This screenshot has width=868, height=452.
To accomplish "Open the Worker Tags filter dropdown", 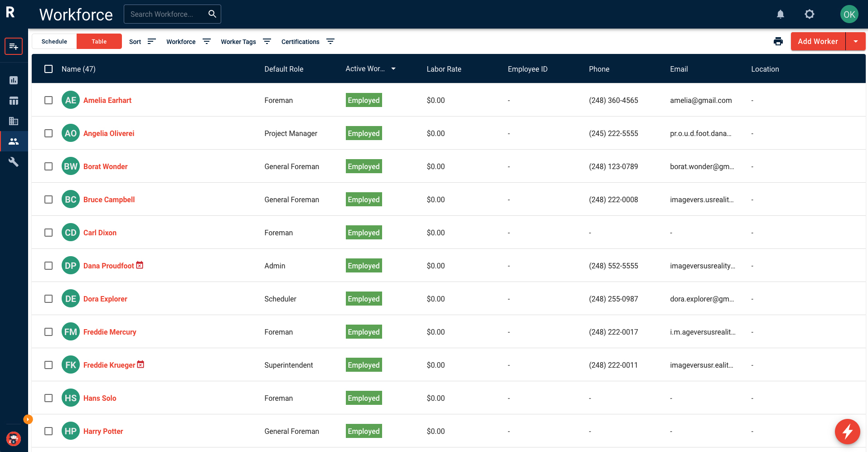I will (246, 41).
